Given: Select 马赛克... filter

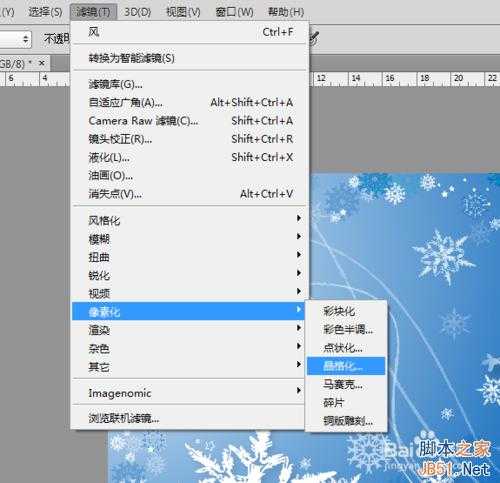Looking at the screenshot, I should pos(346,384).
